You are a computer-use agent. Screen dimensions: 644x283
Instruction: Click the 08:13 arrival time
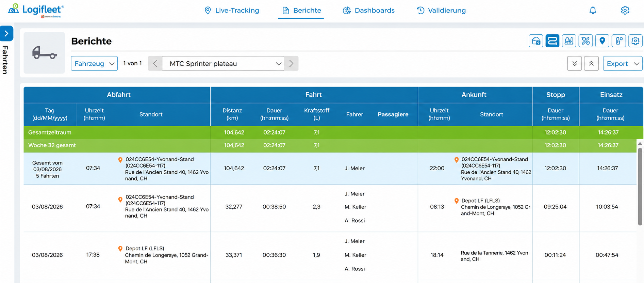coord(437,207)
